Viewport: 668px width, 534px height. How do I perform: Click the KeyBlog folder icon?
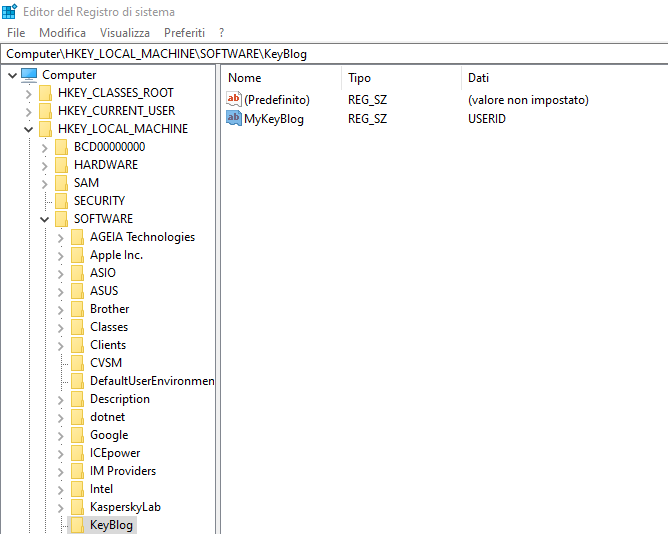[x=77, y=525]
